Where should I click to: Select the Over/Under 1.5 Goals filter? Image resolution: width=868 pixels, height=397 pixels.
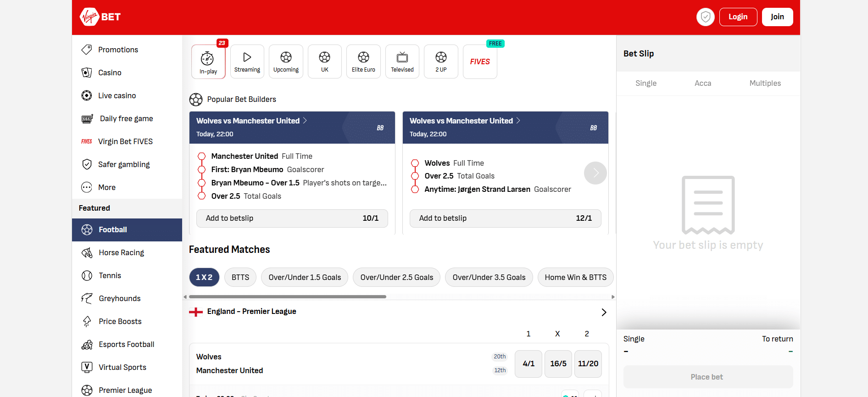click(305, 277)
